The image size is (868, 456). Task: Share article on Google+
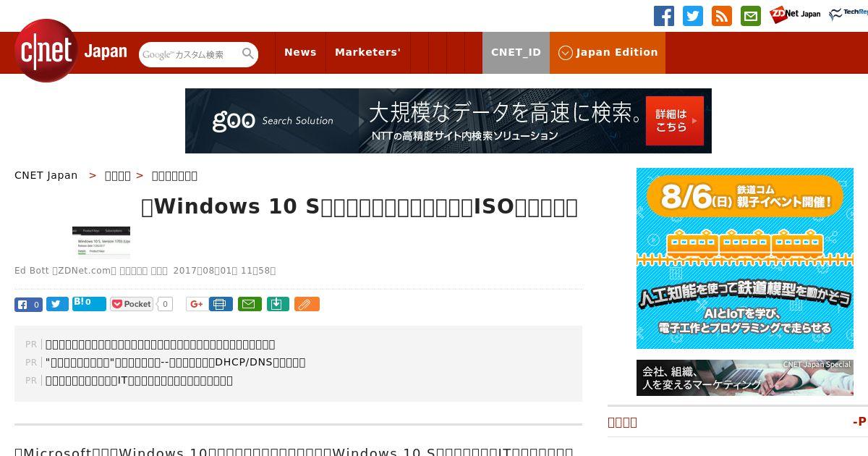click(x=196, y=304)
